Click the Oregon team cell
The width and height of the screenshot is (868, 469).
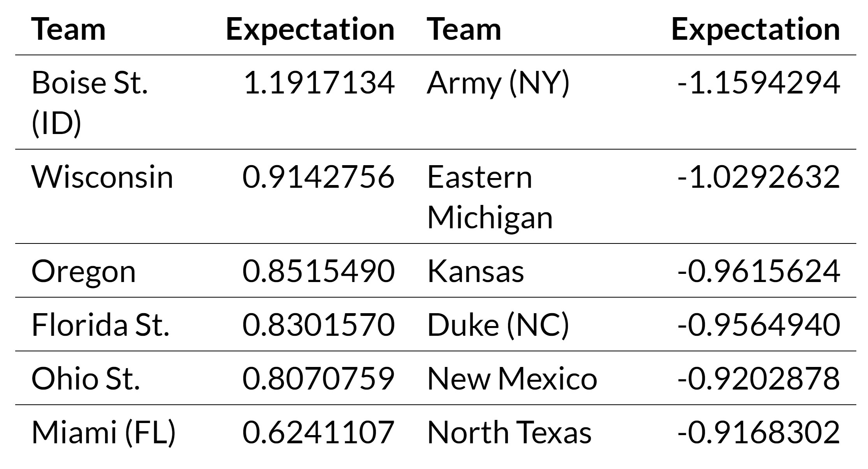click(x=83, y=271)
